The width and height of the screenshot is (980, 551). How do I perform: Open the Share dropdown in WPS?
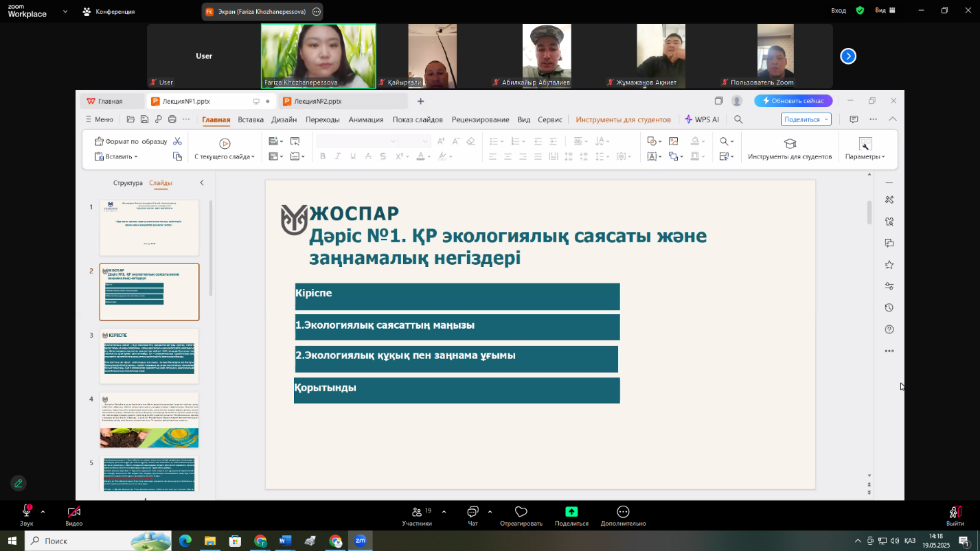pyautogui.click(x=806, y=119)
